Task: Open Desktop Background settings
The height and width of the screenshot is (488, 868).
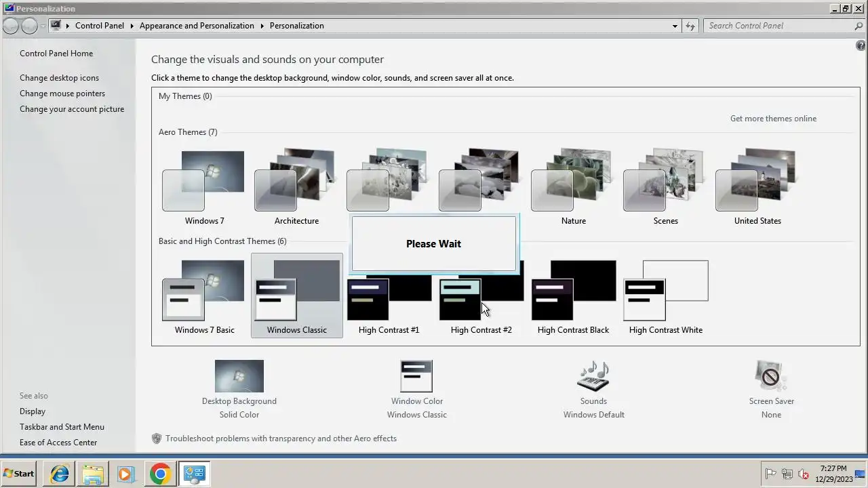Action: 239,389
